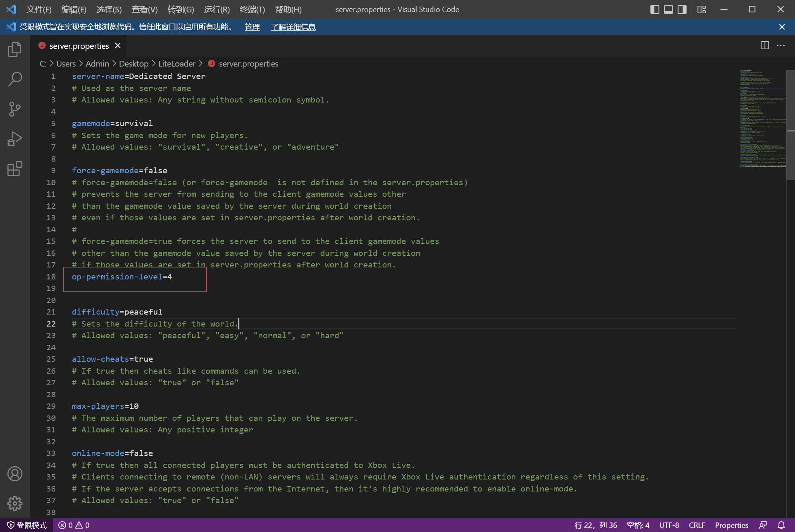The image size is (795, 532).
Task: Toggle primary sidebar visibility
Action: click(654, 9)
